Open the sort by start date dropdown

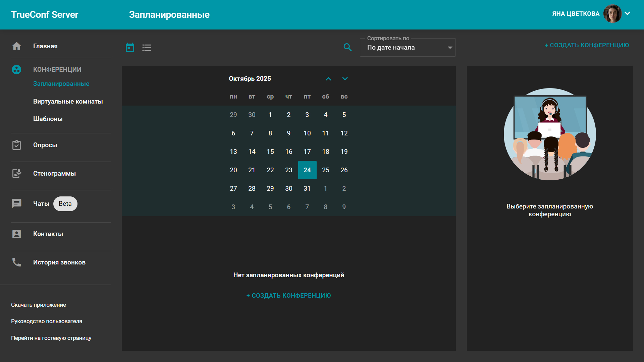coord(408,48)
